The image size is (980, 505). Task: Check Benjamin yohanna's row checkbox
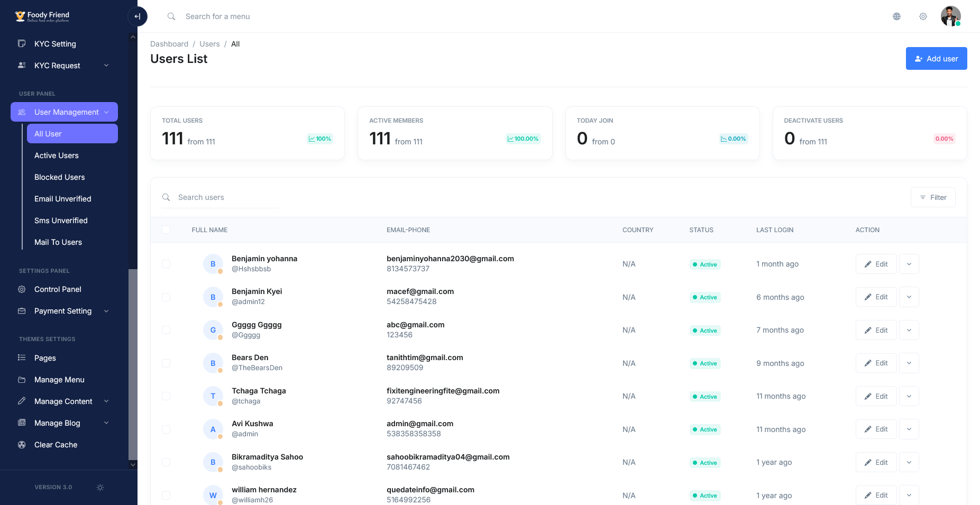[166, 264]
